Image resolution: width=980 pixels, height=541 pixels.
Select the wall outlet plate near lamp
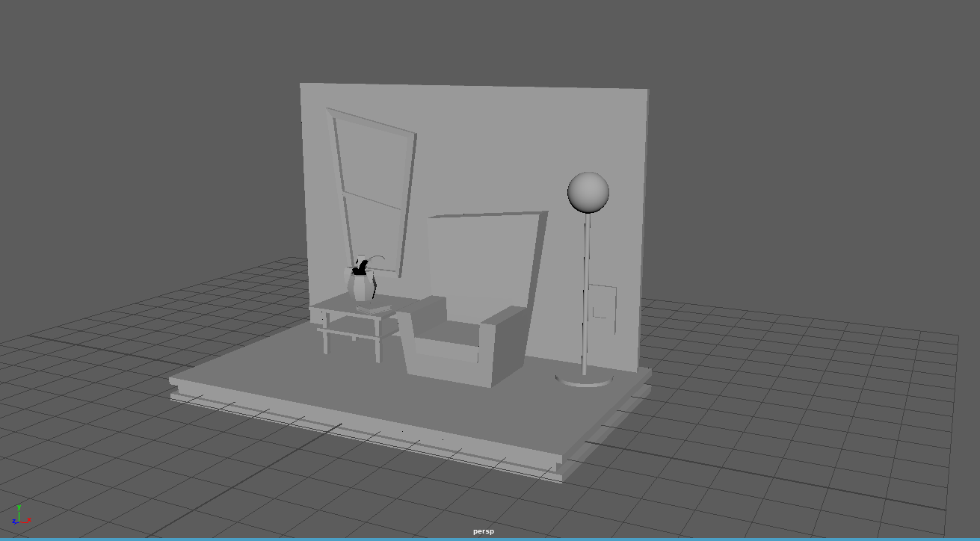click(603, 309)
